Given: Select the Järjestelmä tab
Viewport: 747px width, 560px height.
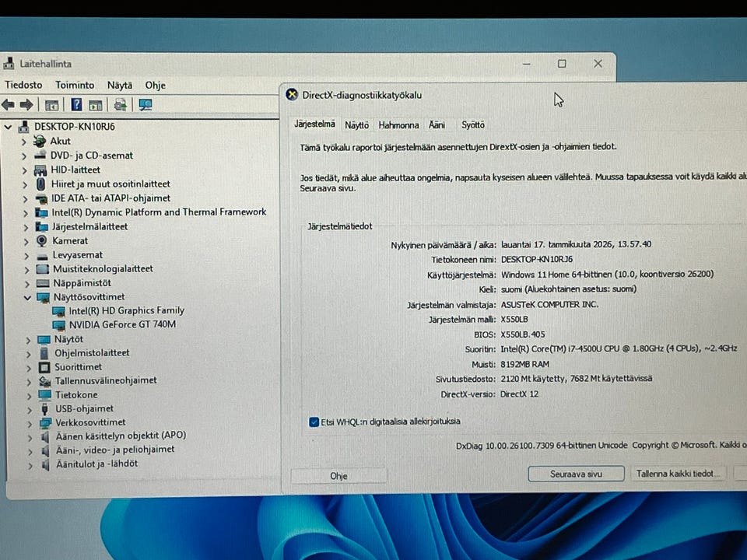Looking at the screenshot, I should tap(315, 124).
